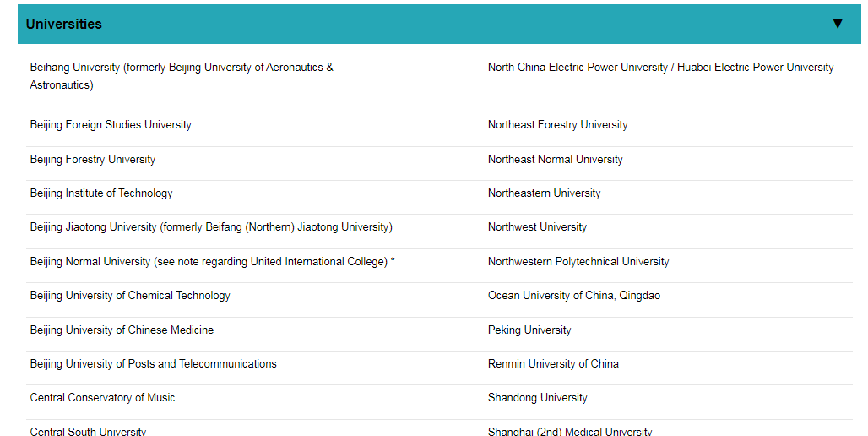Select Beijing Forestry University
The height and width of the screenshot is (436, 868).
click(x=92, y=159)
